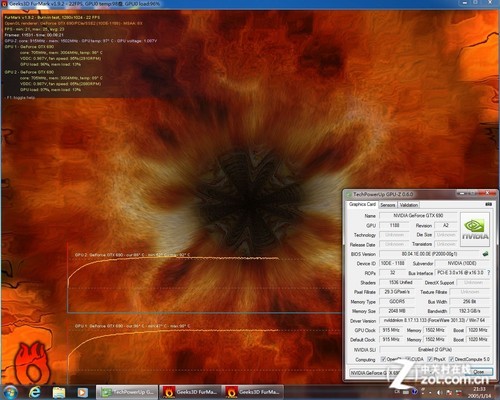The image size is (500, 400).
Task: Click the Memory Size value 2048 MB
Action: point(397,311)
